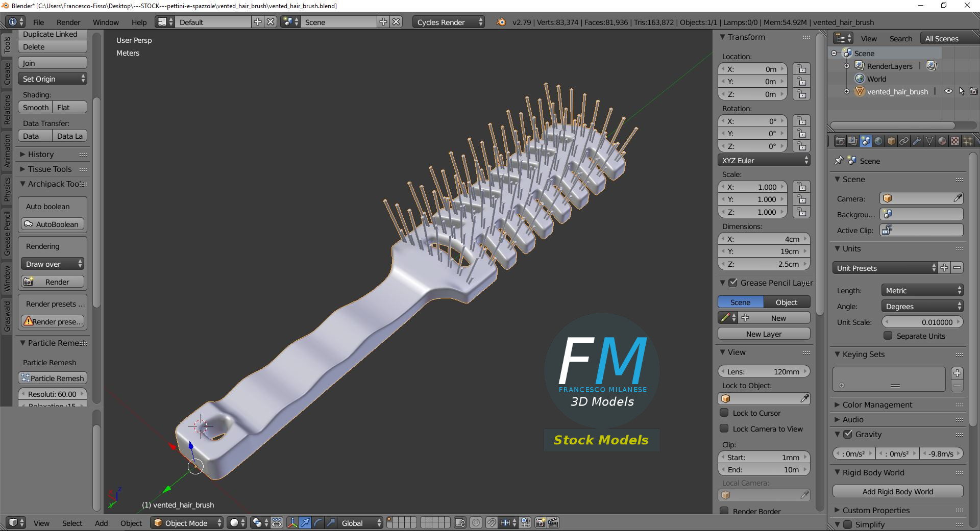Uncheck the Grease Pencil Layers checkbox

coord(733,283)
